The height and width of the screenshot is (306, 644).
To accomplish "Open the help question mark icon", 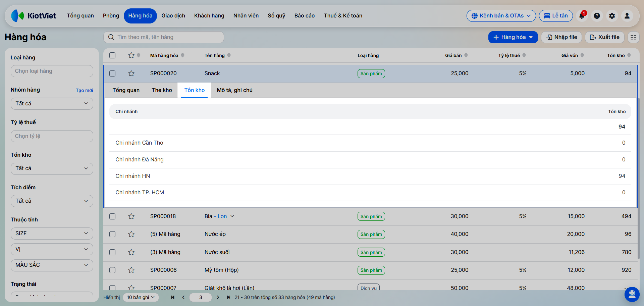I will [x=597, y=16].
